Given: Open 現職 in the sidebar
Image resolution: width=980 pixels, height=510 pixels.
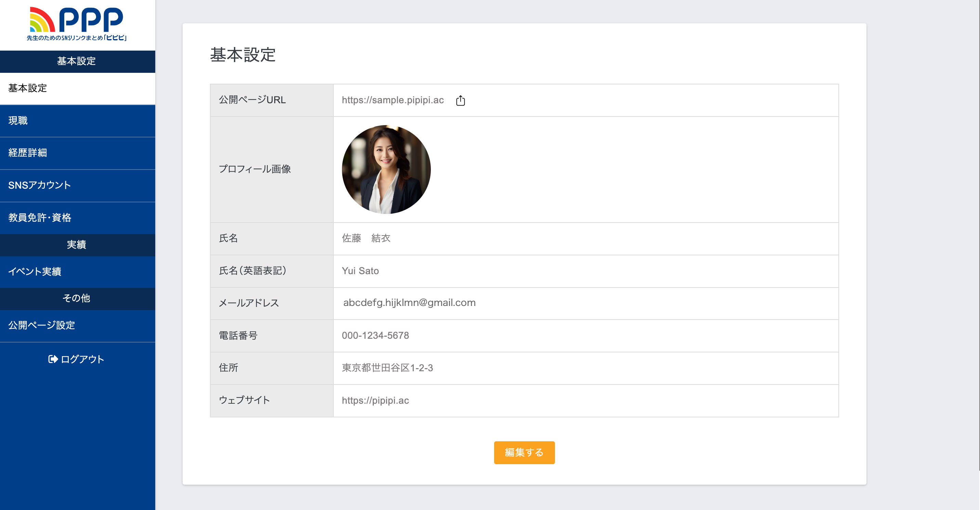Looking at the screenshot, I should click(18, 121).
